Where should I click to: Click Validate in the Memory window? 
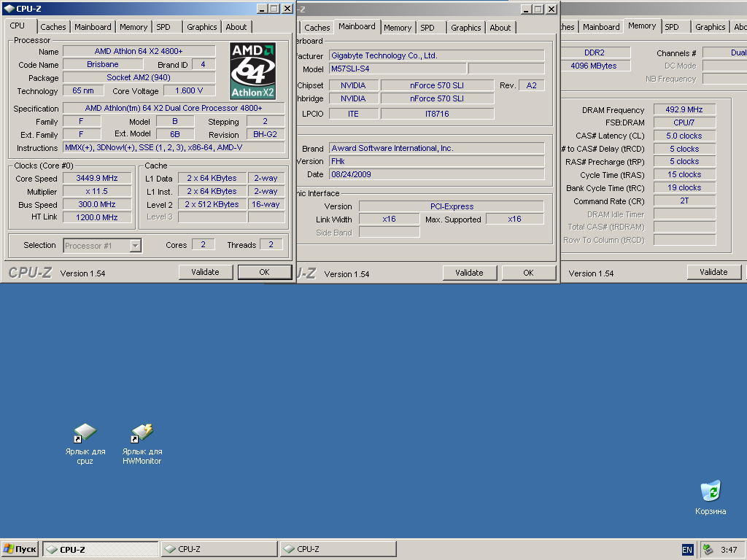tap(713, 272)
